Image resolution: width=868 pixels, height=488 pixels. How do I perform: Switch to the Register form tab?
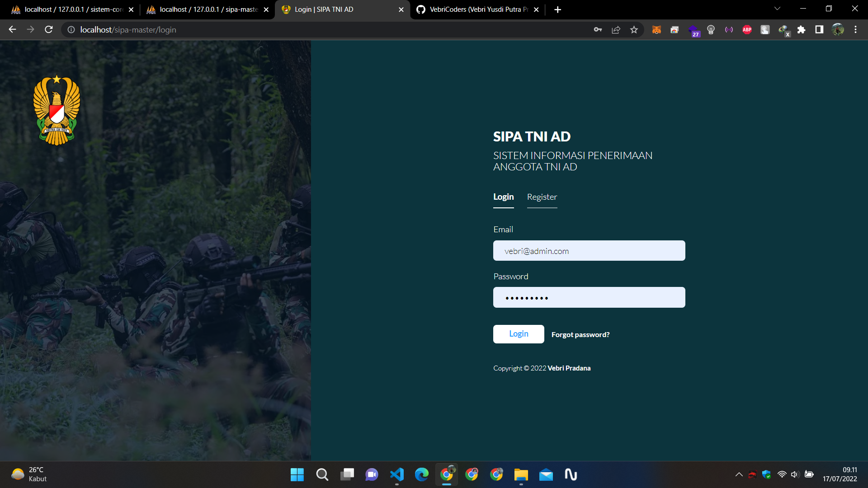[542, 197]
